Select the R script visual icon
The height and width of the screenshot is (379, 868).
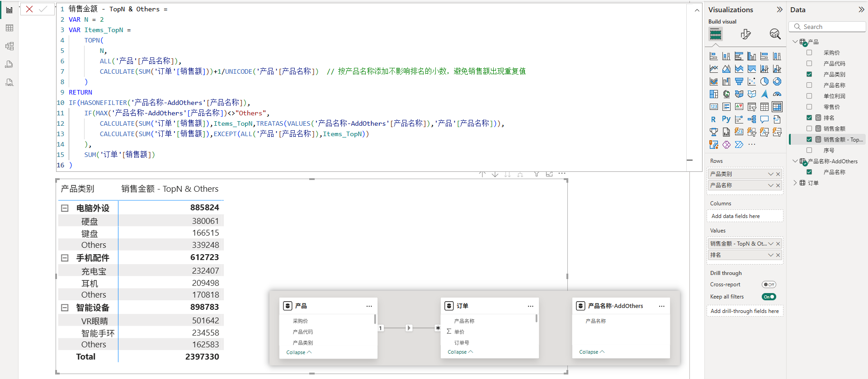(x=713, y=119)
